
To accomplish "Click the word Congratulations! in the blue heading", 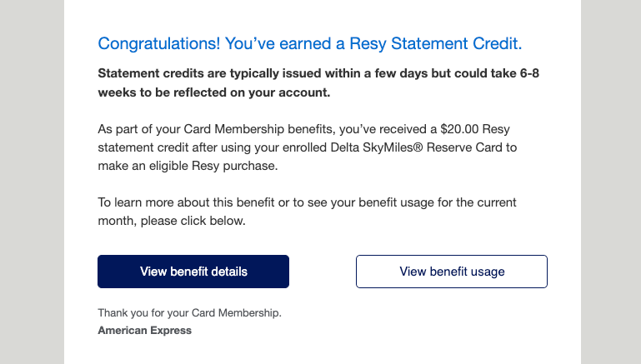I will pos(159,43).
